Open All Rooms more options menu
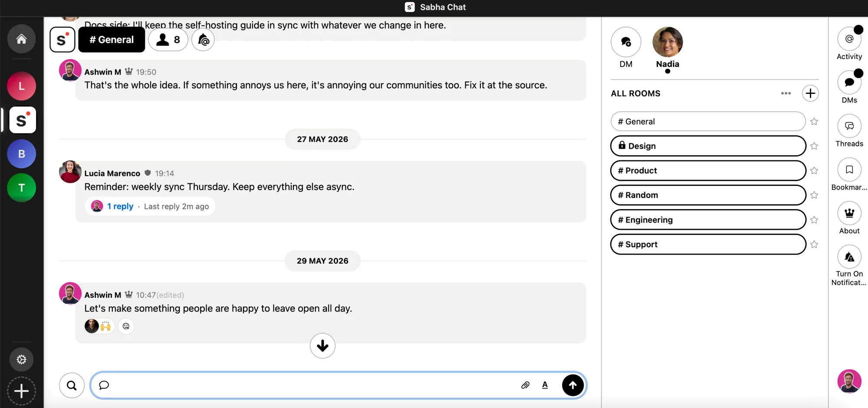 coord(786,93)
